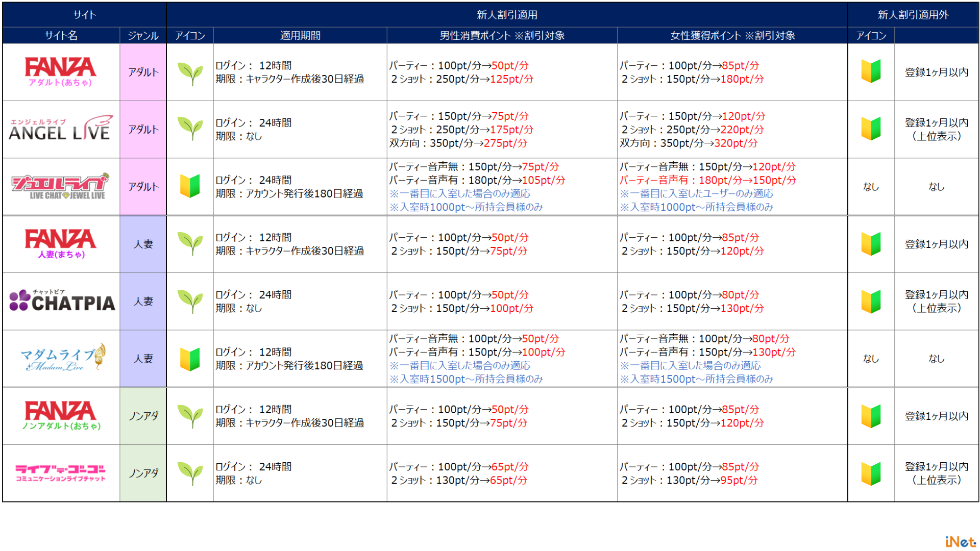Click 登録1ヶ月以内 in FANZA 人妻 row
980x551 pixels.
937,244
